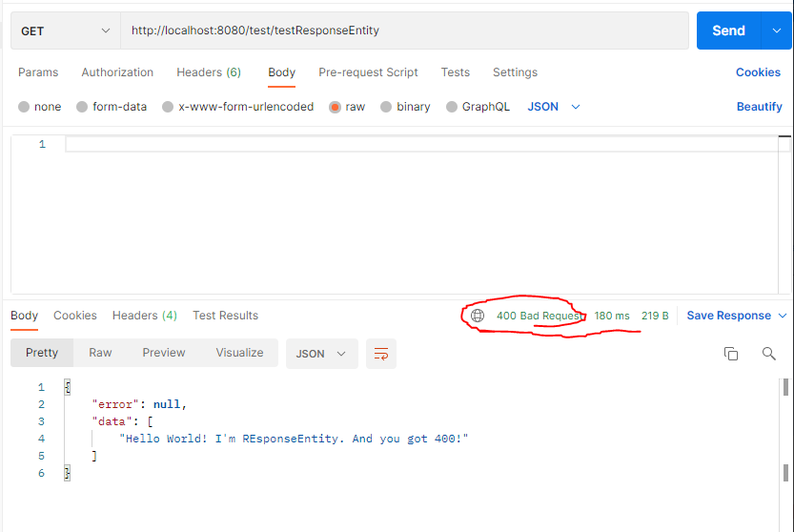Open the response Headers (4) tab
The height and width of the screenshot is (532, 794).
point(144,316)
